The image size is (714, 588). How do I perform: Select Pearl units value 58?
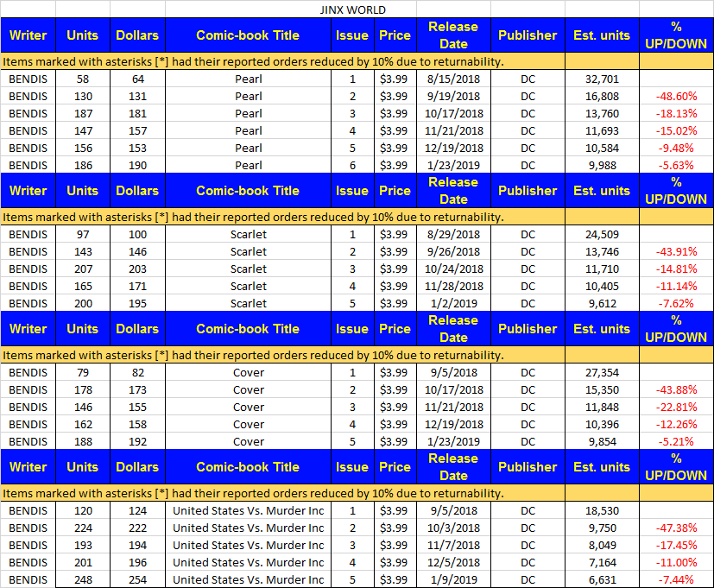click(83, 79)
